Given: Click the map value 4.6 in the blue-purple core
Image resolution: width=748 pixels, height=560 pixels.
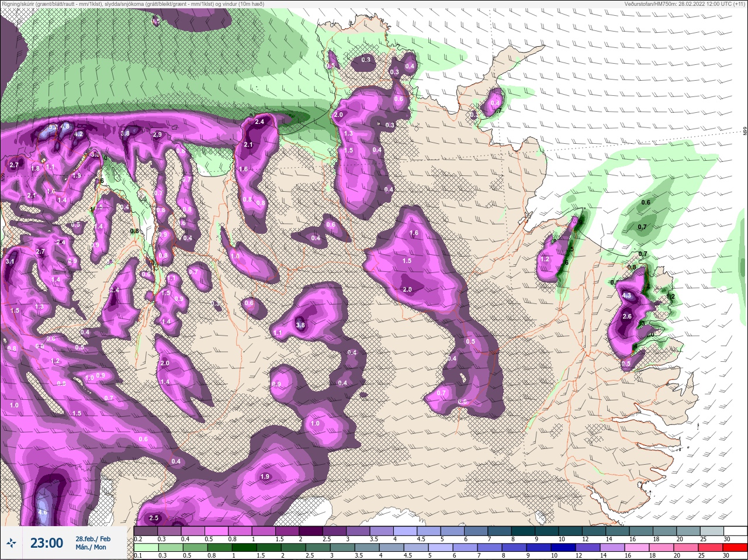Looking at the screenshot, I should click(x=42, y=513).
